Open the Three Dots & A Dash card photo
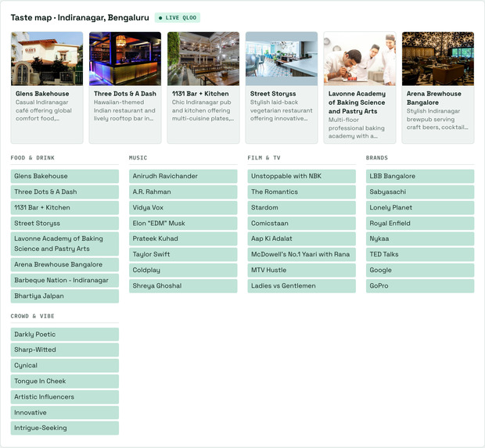The width and height of the screenshot is (485, 448). [125, 59]
